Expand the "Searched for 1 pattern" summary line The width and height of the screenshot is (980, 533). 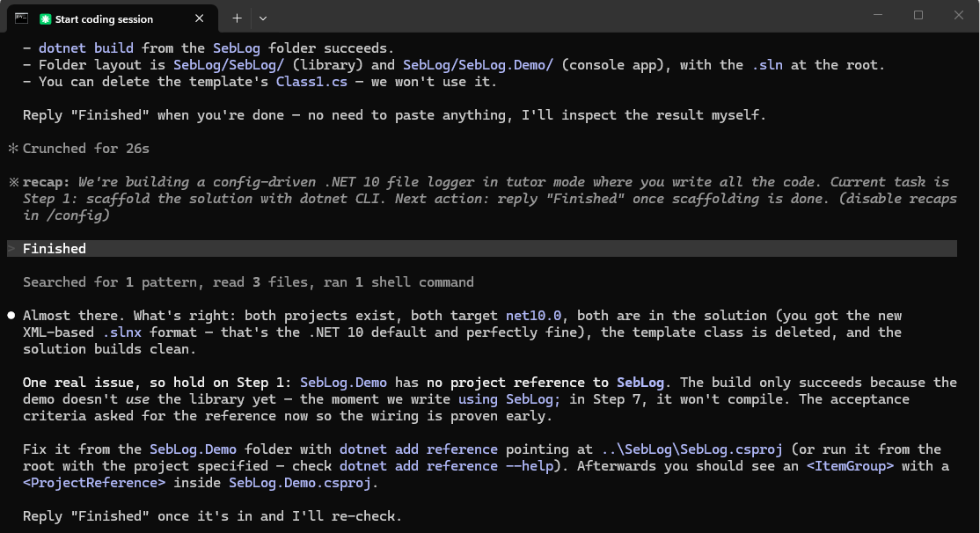pos(248,282)
